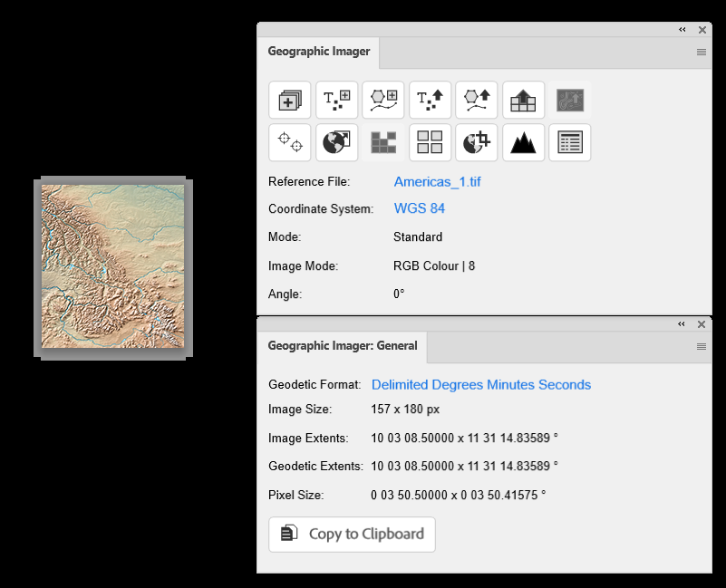Click the Mode value Standard

point(418,237)
